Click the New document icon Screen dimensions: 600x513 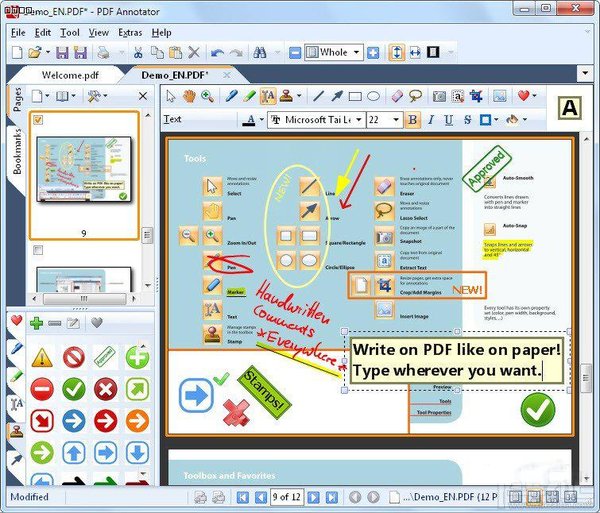click(x=17, y=52)
